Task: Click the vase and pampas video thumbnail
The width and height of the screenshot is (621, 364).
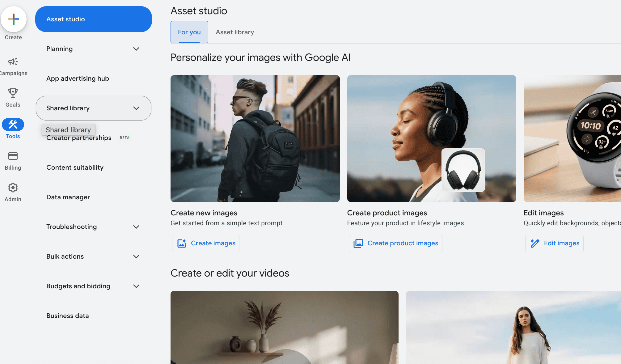Action: (x=285, y=327)
